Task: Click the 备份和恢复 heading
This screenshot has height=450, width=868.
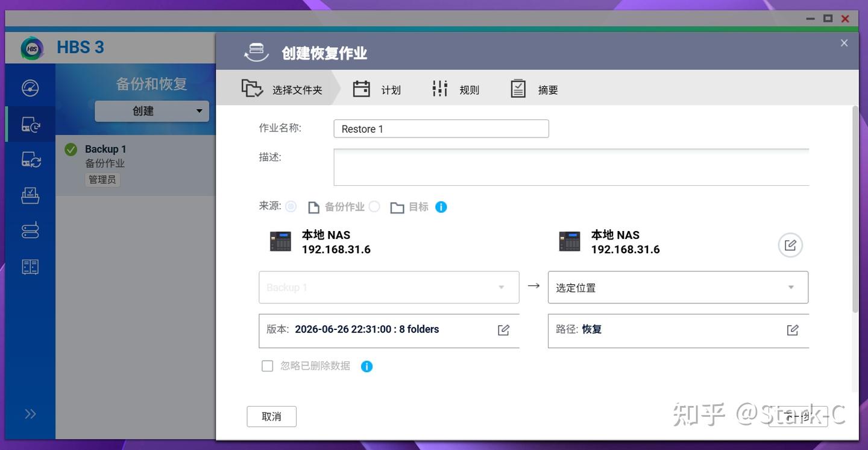Action: [x=151, y=84]
